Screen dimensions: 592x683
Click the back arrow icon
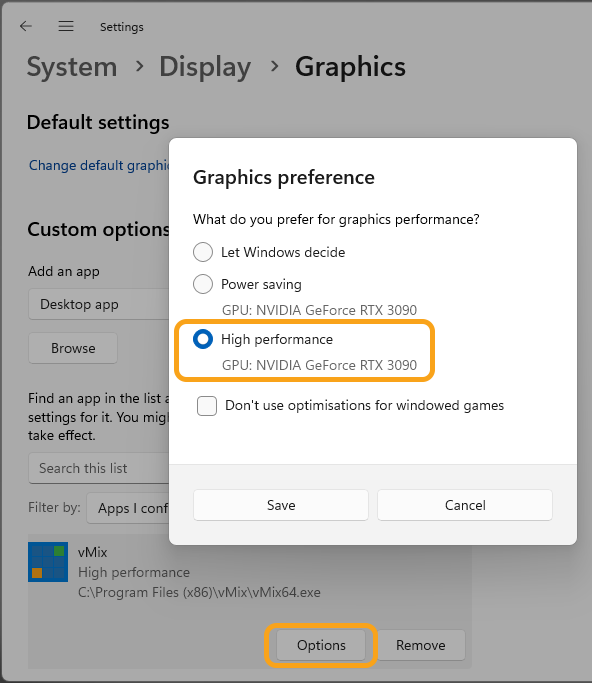click(x=26, y=27)
